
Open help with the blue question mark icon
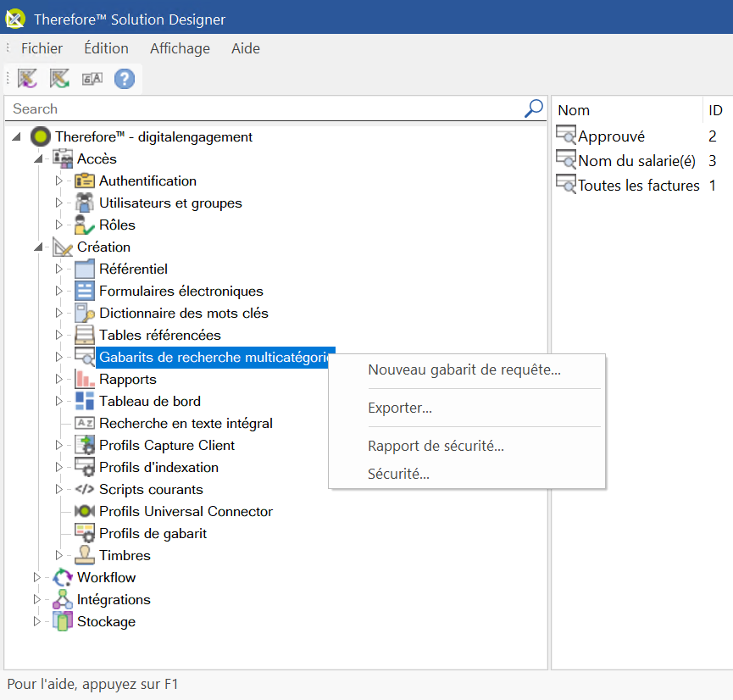pos(125,79)
